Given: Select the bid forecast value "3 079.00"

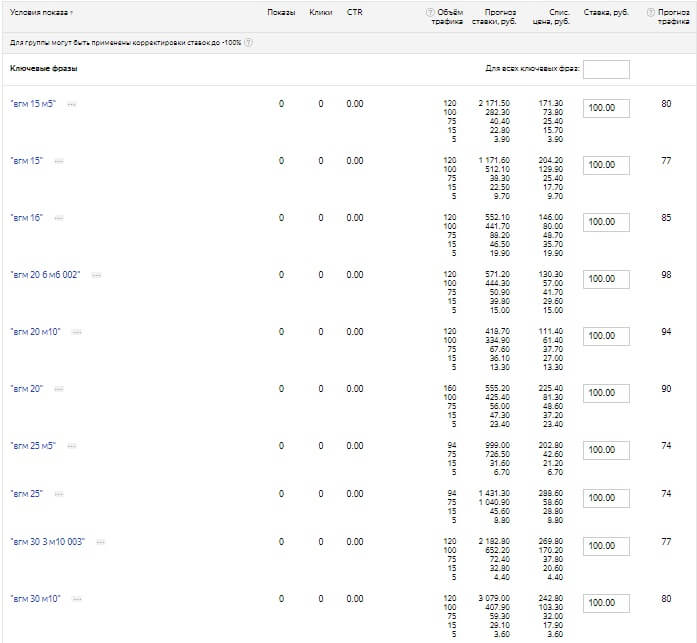Looking at the screenshot, I should pyautogui.click(x=494, y=598).
